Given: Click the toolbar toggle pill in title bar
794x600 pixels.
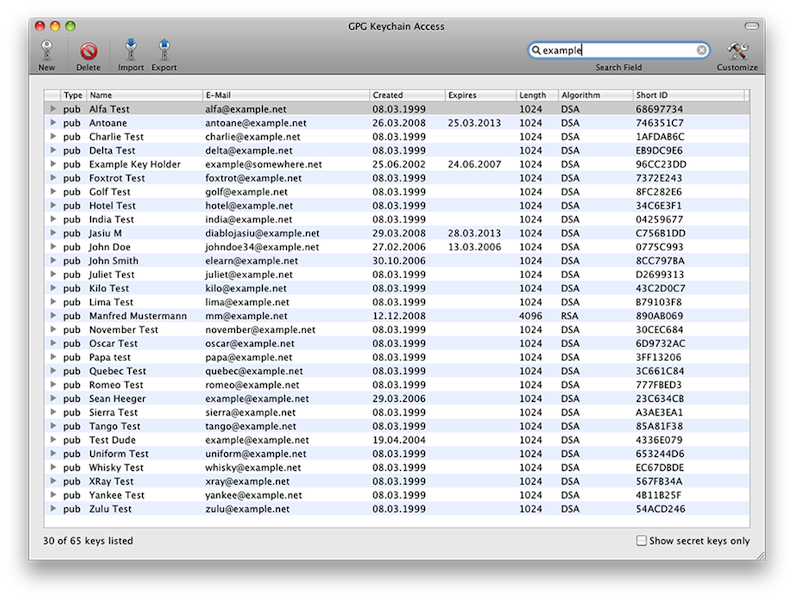Looking at the screenshot, I should 751,25.
